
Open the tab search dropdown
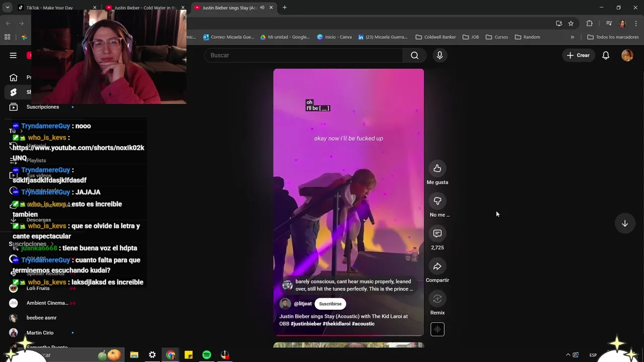pyautogui.click(x=7, y=8)
